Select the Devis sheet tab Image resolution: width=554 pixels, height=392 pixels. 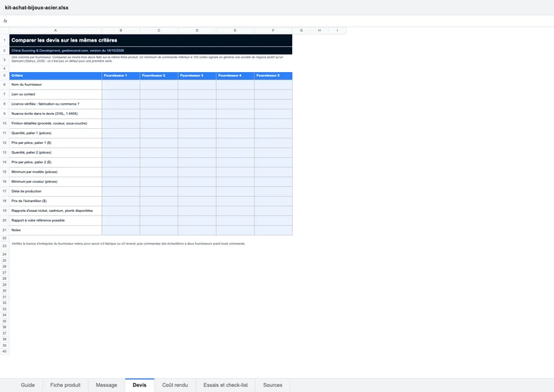click(140, 385)
